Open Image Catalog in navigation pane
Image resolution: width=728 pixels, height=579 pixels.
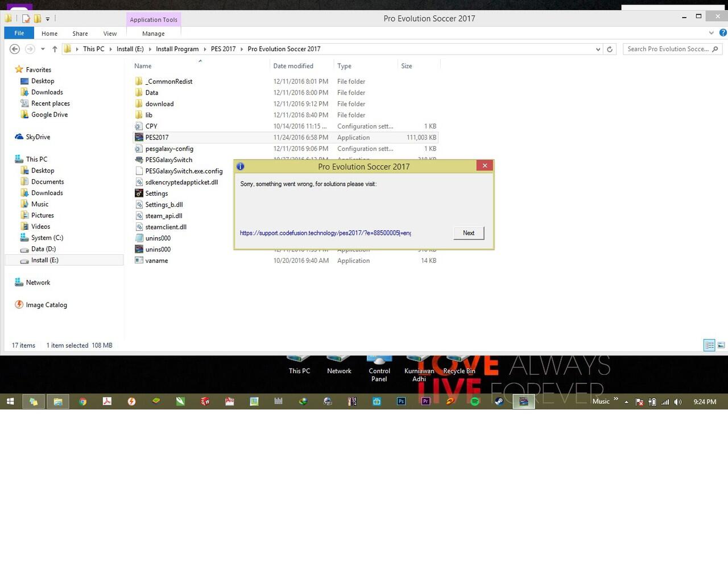coord(46,305)
